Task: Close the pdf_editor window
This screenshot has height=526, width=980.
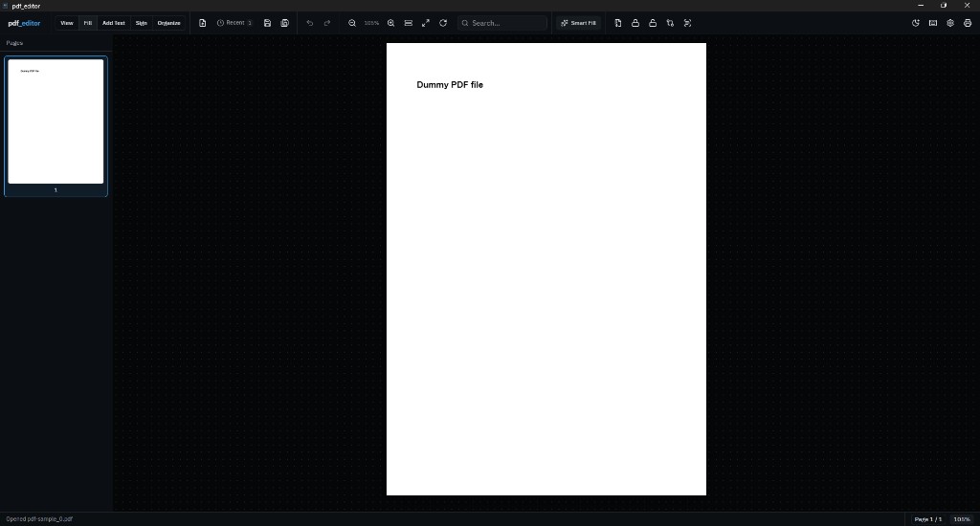Action: click(967, 5)
